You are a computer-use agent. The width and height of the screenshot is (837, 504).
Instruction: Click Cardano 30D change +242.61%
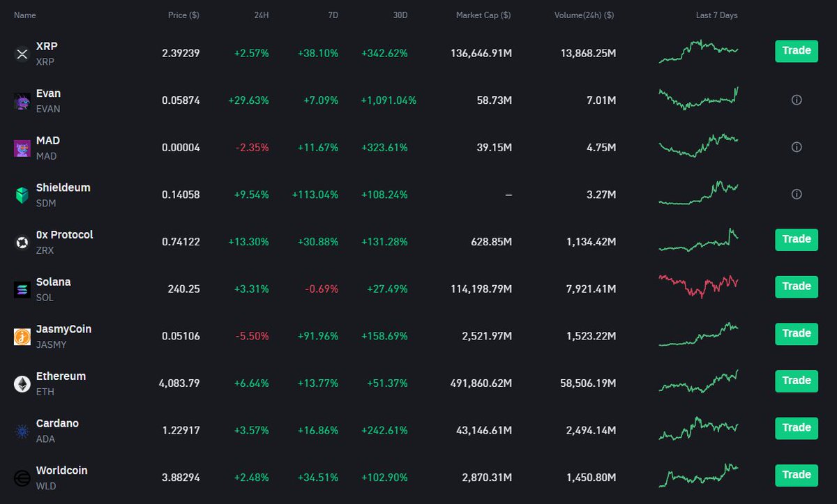click(384, 430)
